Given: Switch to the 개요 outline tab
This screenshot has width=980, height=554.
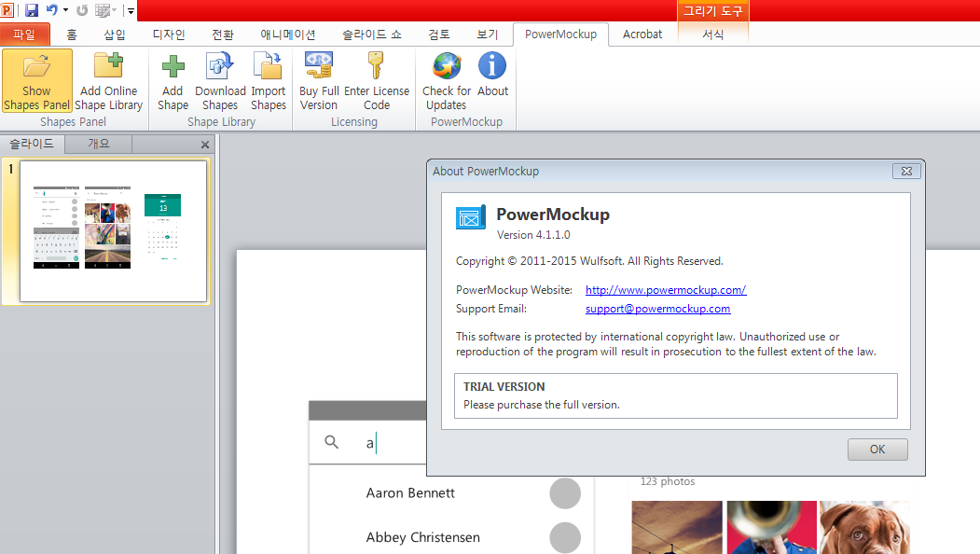Looking at the screenshot, I should click(x=98, y=144).
